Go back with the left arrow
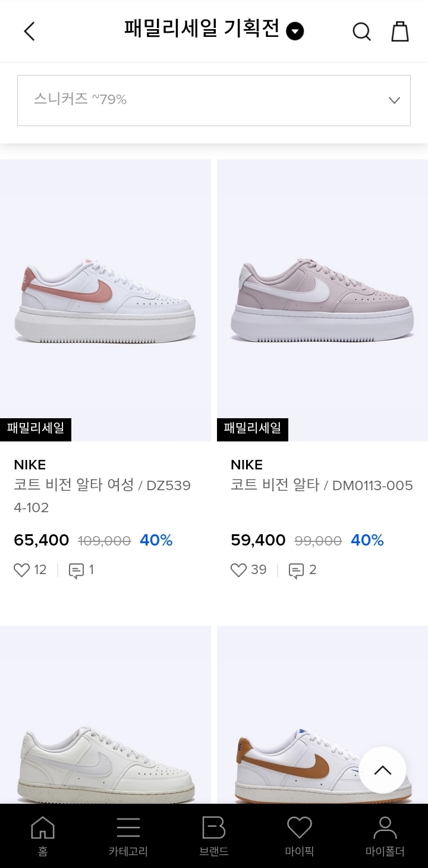Viewport: 428px width, 868px height. (x=30, y=31)
